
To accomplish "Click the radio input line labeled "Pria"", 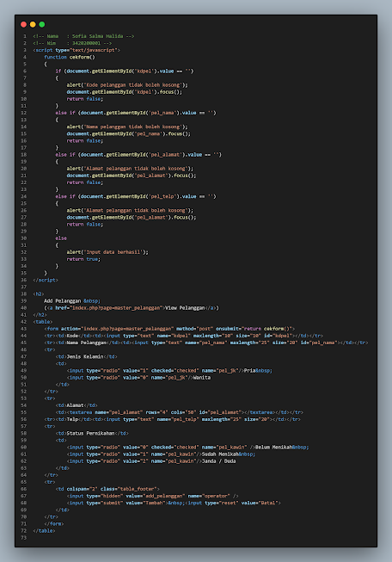I will click(x=169, y=371).
